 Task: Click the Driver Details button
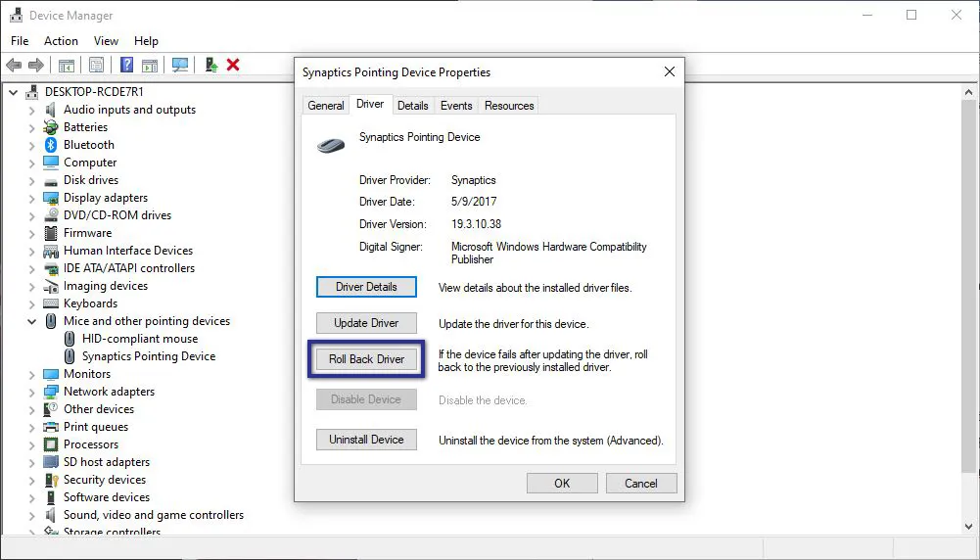[366, 287]
